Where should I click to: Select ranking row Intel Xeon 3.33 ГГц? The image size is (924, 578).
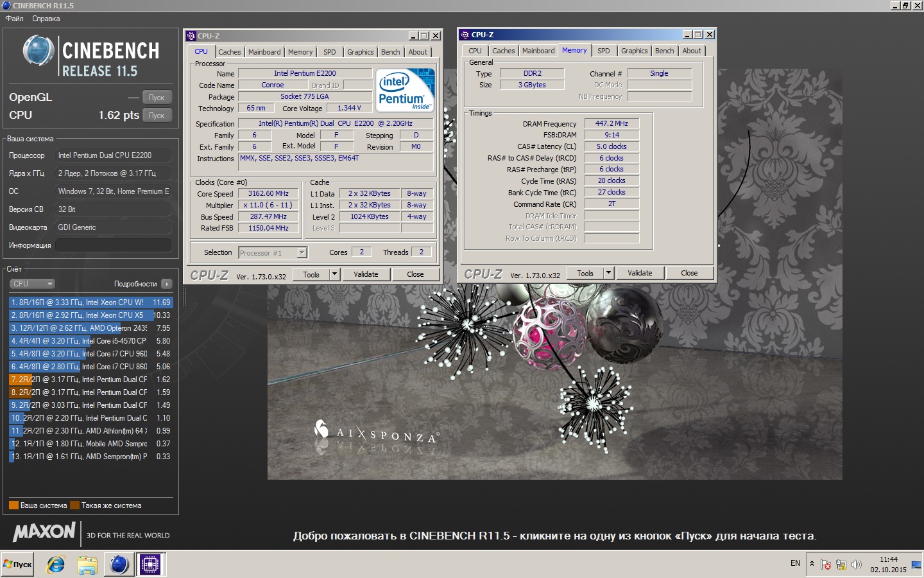(x=91, y=302)
